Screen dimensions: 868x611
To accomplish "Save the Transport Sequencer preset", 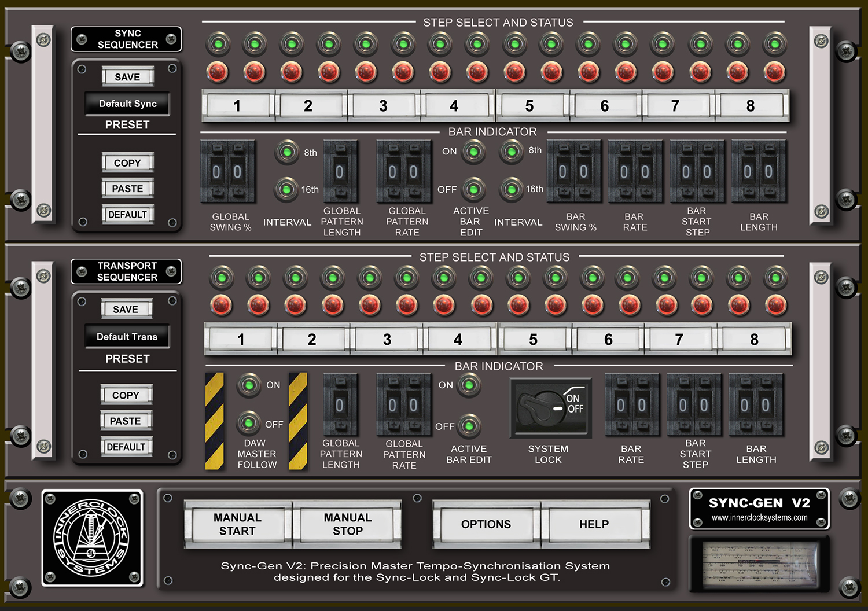I will [126, 310].
